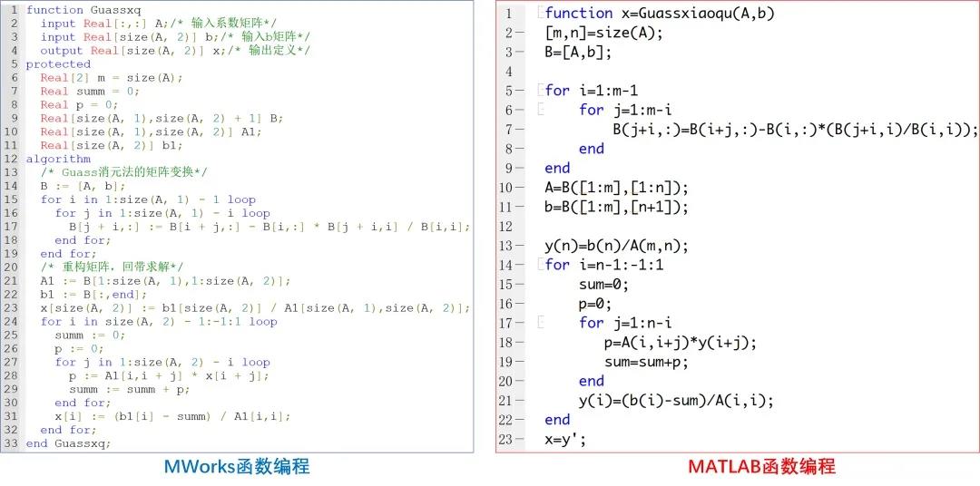The height and width of the screenshot is (486, 980).
Task: Collapse the 'for j=1:n-i' fold marker in MATLAB
Action: [540, 323]
